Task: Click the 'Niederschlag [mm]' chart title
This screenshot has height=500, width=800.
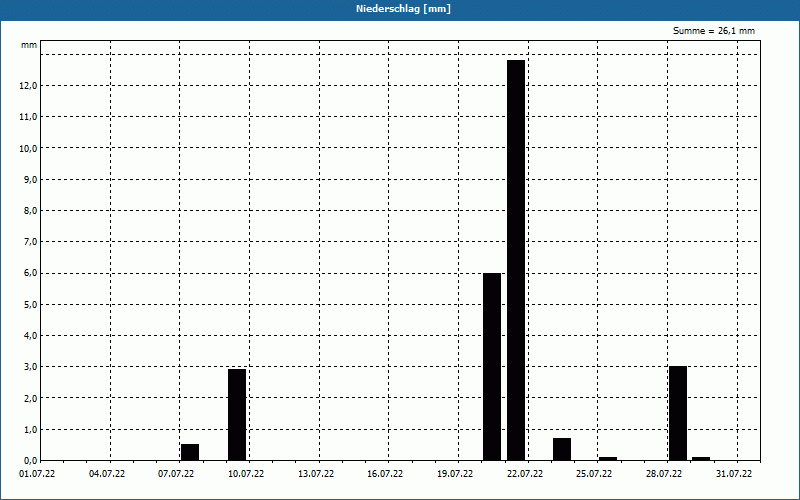Action: [403, 9]
